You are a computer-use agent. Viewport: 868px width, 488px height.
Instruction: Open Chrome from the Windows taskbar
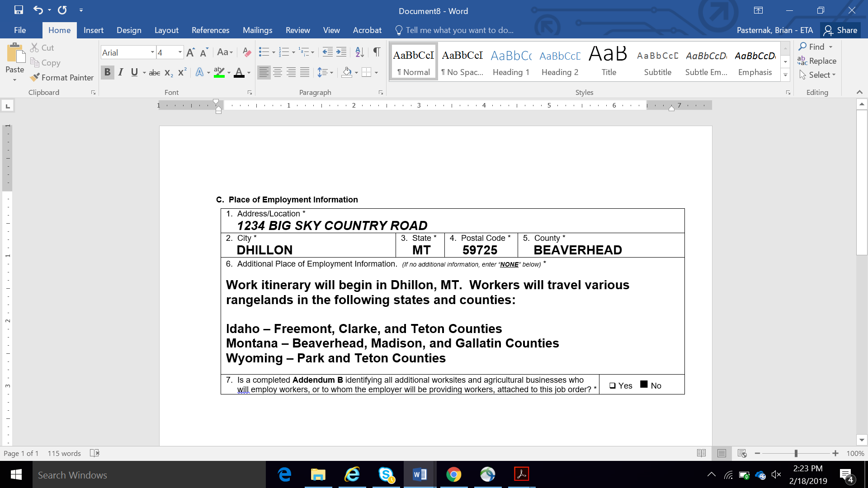coord(453,474)
